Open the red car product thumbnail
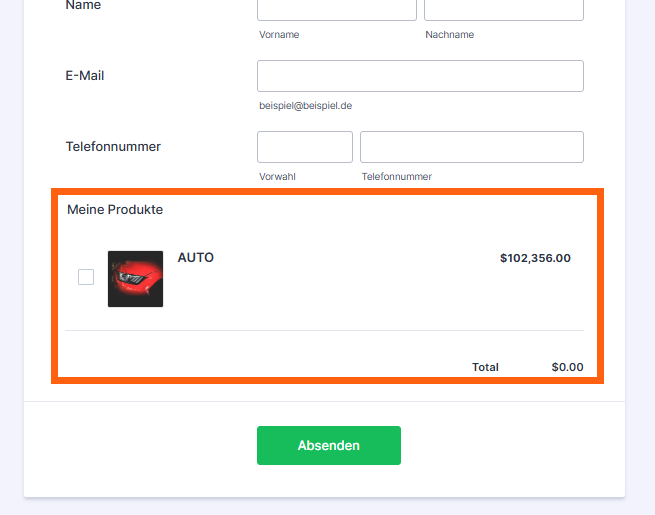This screenshot has width=655, height=515. pos(135,279)
